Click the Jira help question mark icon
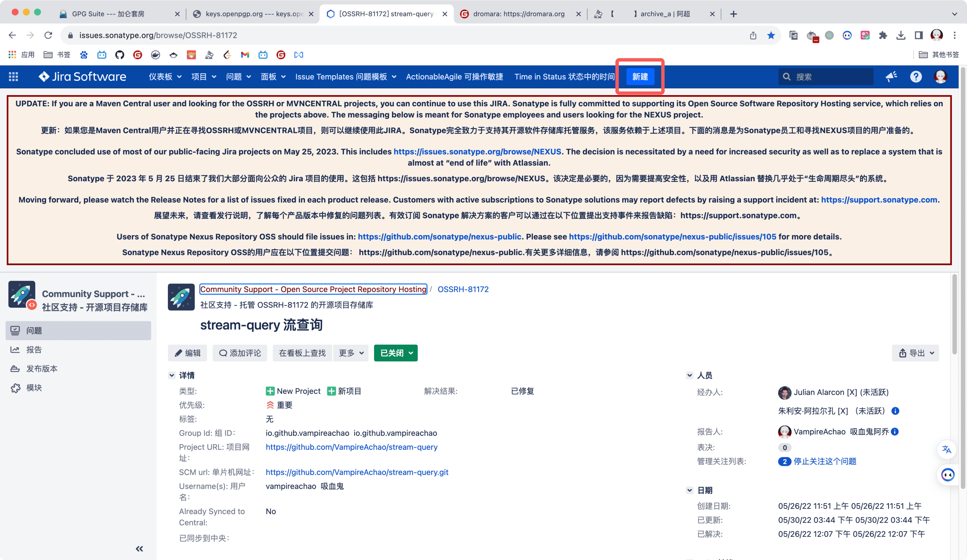967x560 pixels. point(916,77)
